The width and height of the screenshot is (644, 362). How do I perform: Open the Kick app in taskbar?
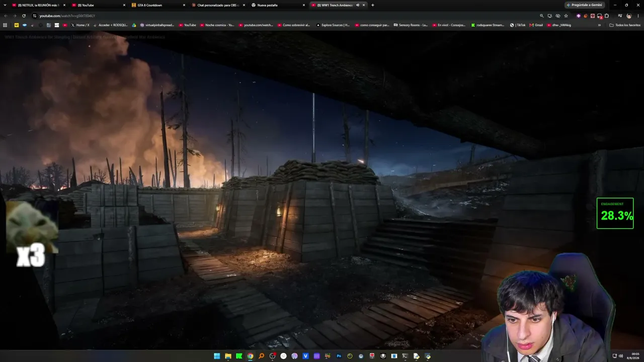point(239,356)
